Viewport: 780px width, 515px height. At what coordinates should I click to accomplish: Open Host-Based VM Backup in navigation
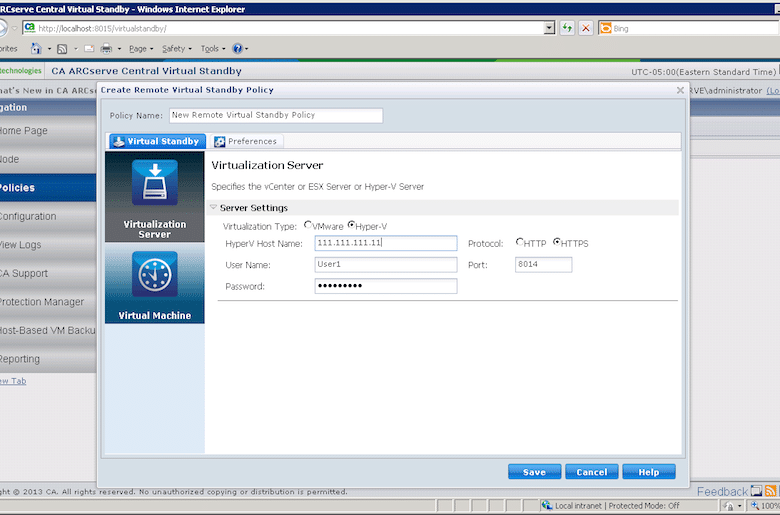[48, 330]
